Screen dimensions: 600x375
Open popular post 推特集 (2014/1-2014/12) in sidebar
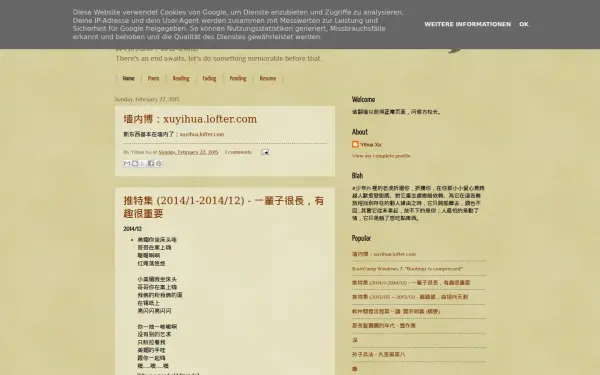[411, 283]
